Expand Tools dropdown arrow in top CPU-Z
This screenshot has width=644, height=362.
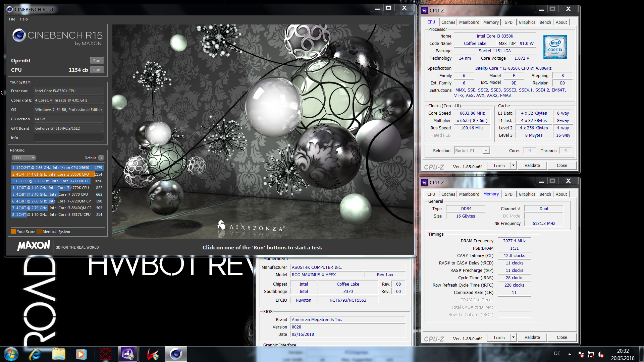pyautogui.click(x=513, y=166)
